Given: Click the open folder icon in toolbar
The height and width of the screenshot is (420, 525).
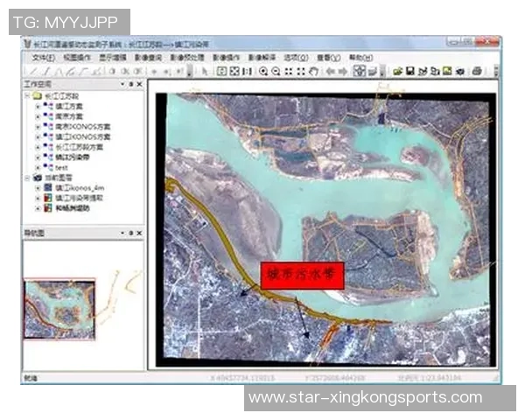Looking at the screenshot, I should tap(396, 71).
